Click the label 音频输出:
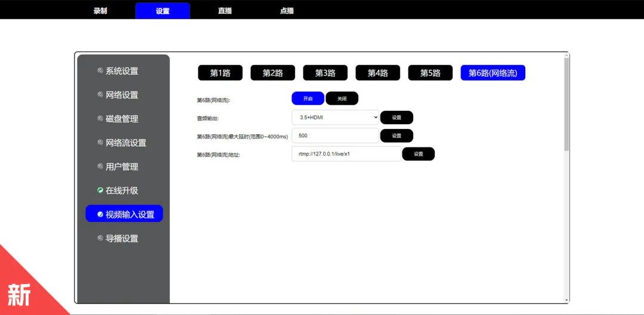 point(208,118)
